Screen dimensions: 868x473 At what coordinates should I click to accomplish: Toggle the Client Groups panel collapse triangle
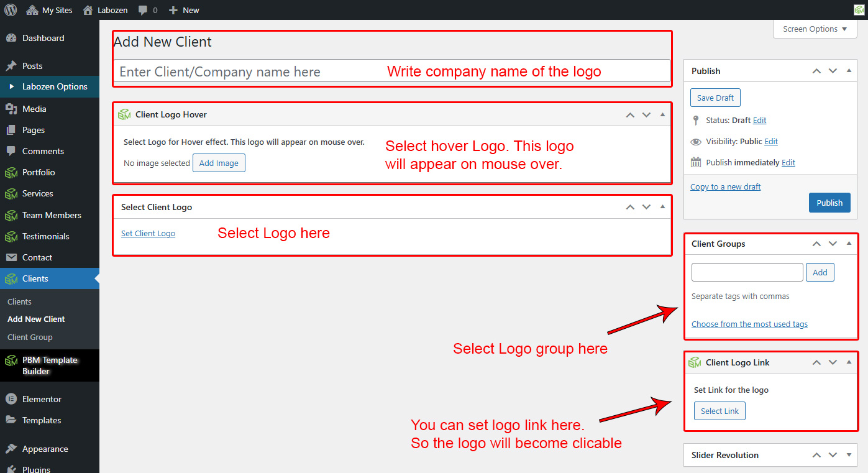pyautogui.click(x=849, y=244)
